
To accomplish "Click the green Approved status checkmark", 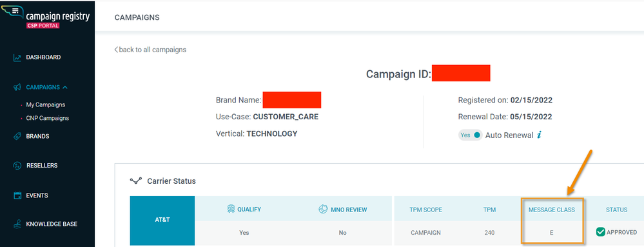I will point(600,232).
